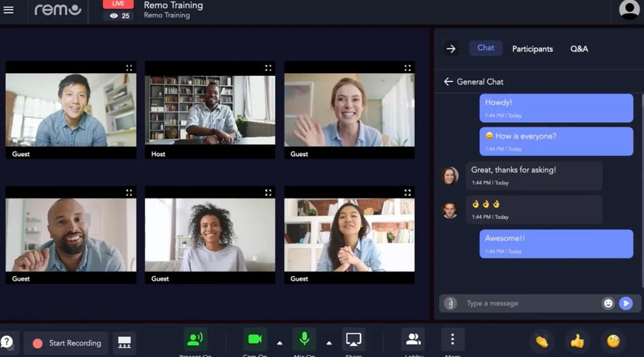Click the viewer count eye icon
The width and height of the screenshot is (644, 357).
[114, 16]
